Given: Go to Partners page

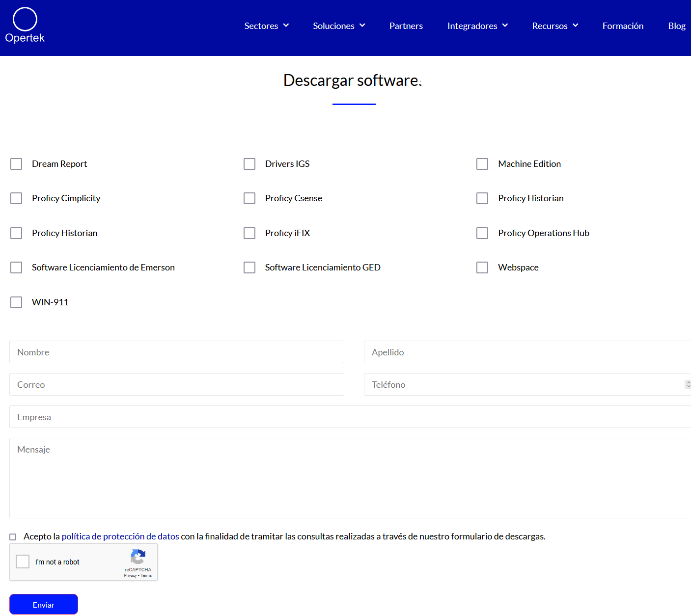Looking at the screenshot, I should [406, 26].
